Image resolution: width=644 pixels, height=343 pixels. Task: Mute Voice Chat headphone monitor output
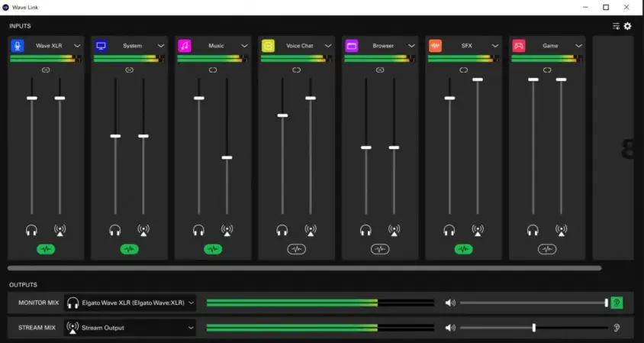[282, 230]
